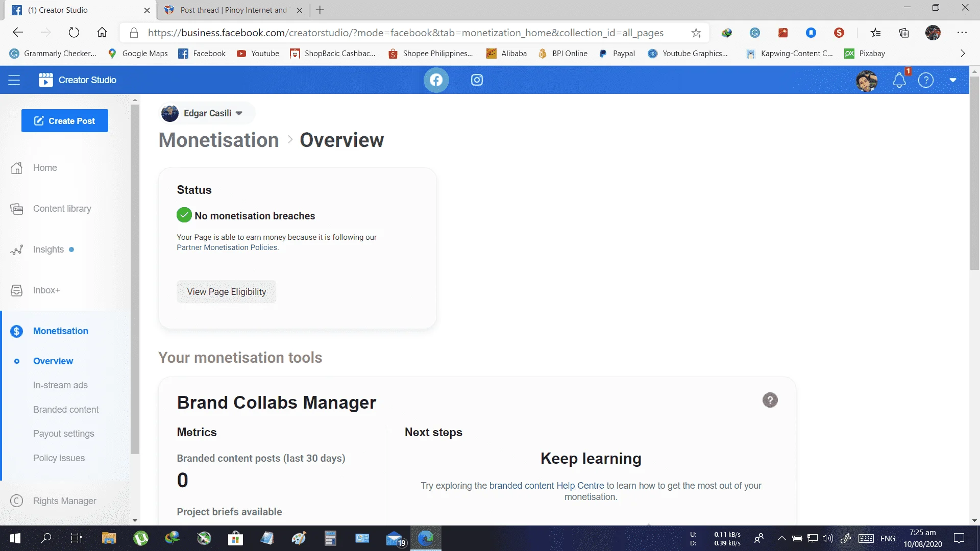Go to Home in sidebar
This screenshot has width=980, height=551.
45,168
